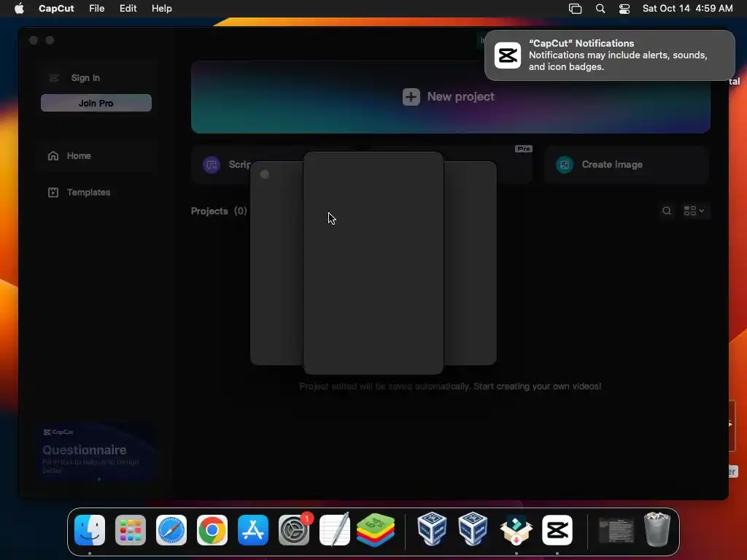Click the Stage Manager menu bar icon
The height and width of the screenshot is (560, 747).
coord(575,9)
